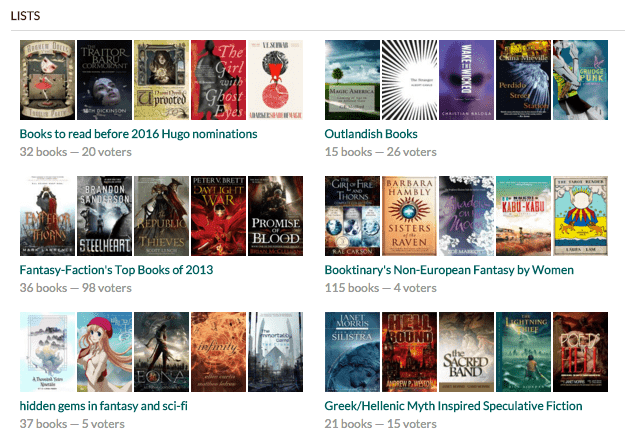Click The Daylight War cover
Image resolution: width=625 pixels, height=443 pixels.
pos(218,216)
